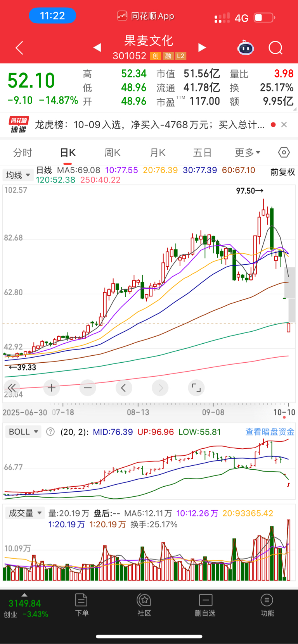Tap the 额 9.95亿 amount value

[278, 102]
